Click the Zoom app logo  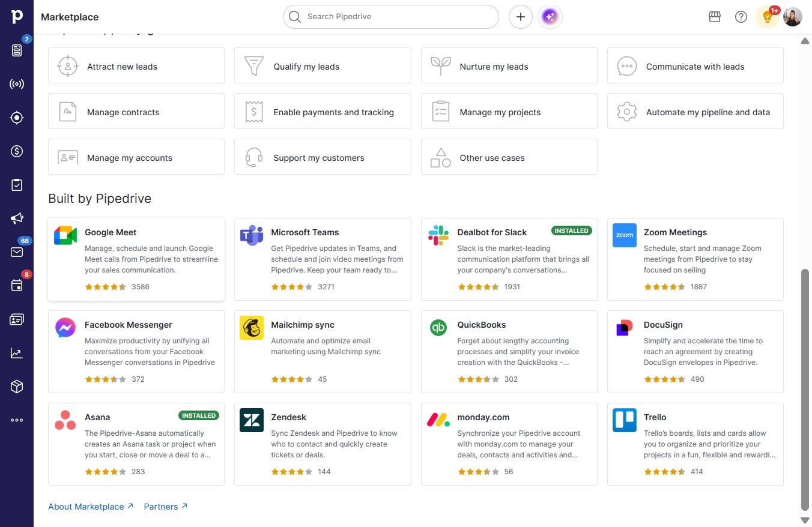pyautogui.click(x=625, y=235)
